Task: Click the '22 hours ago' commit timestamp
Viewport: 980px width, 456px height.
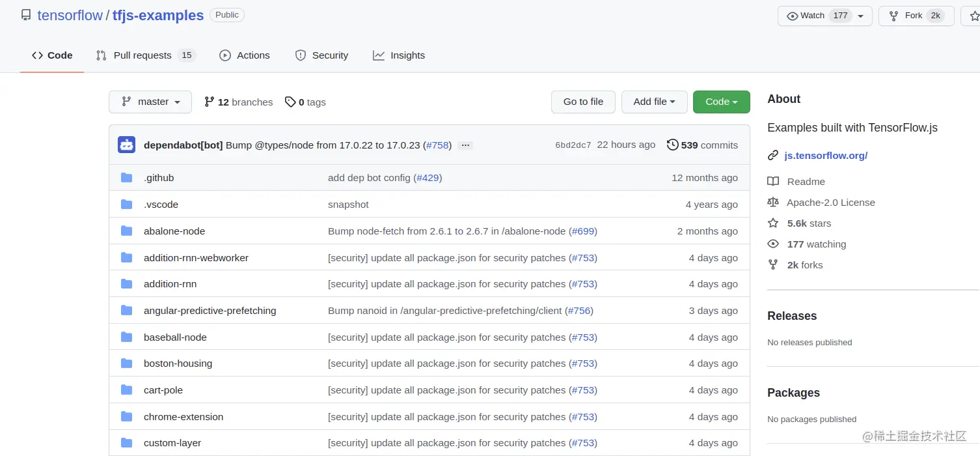Action: [626, 145]
